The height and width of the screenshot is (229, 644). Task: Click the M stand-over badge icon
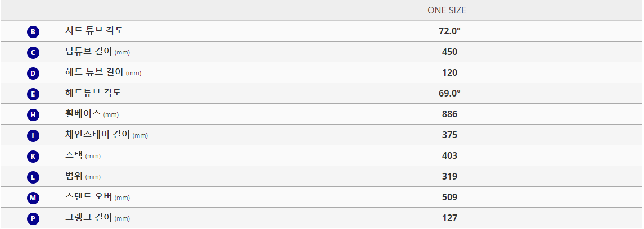tap(33, 199)
